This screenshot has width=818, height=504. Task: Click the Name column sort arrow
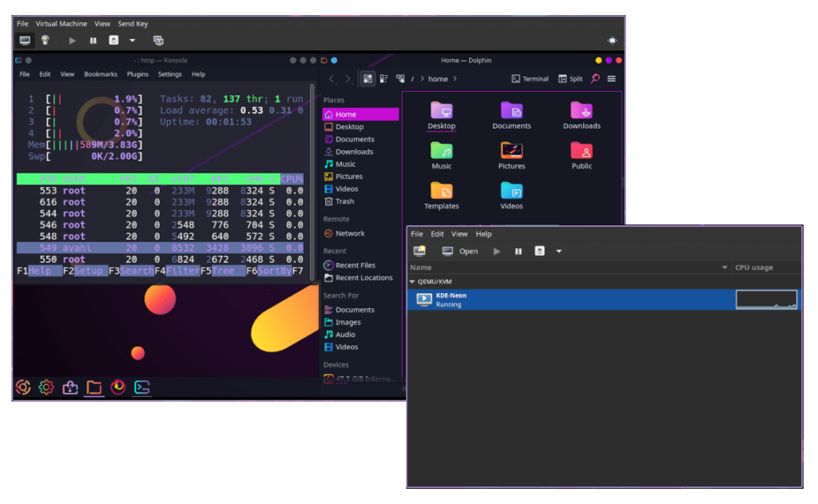click(x=724, y=268)
